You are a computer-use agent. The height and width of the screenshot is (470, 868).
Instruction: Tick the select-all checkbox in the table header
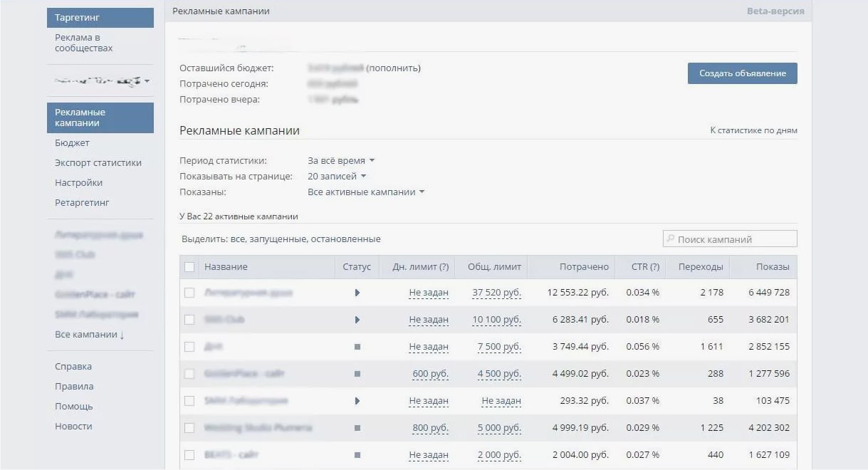coord(189,267)
